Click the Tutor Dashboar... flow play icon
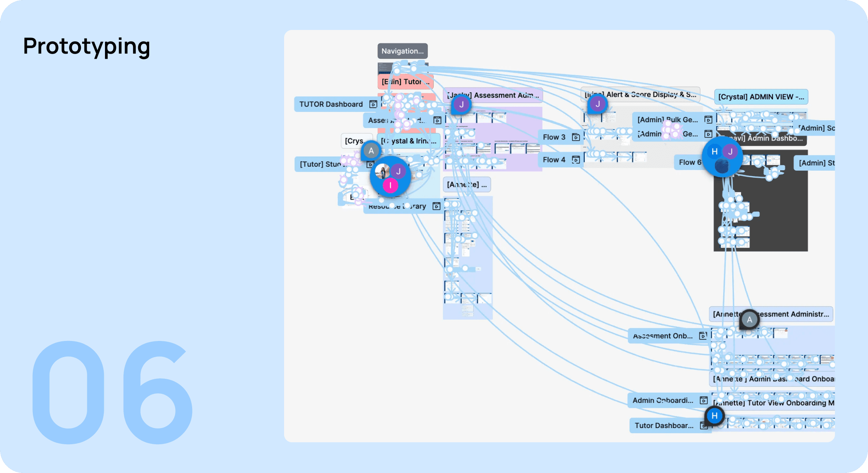This screenshot has height=473, width=868. (703, 425)
